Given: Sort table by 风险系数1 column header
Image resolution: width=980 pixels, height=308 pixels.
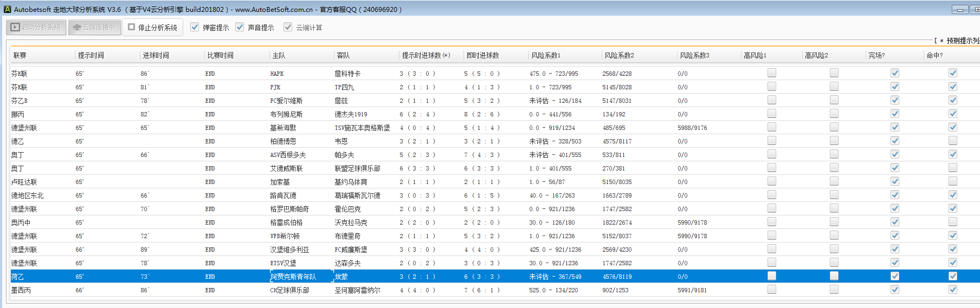Looking at the screenshot, I should tap(546, 55).
